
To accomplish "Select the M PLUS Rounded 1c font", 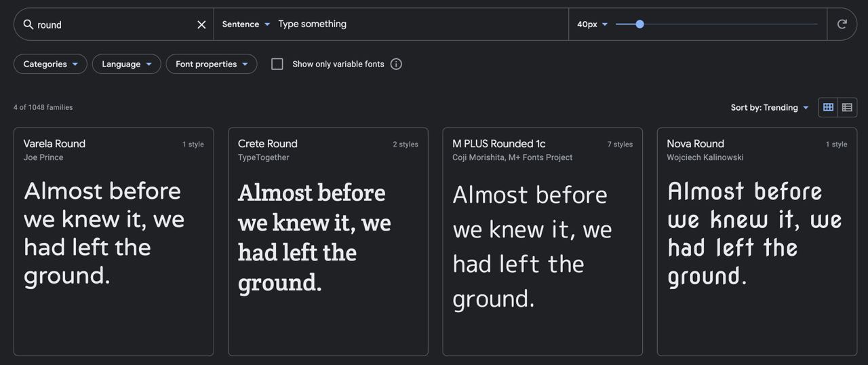I will coord(542,241).
